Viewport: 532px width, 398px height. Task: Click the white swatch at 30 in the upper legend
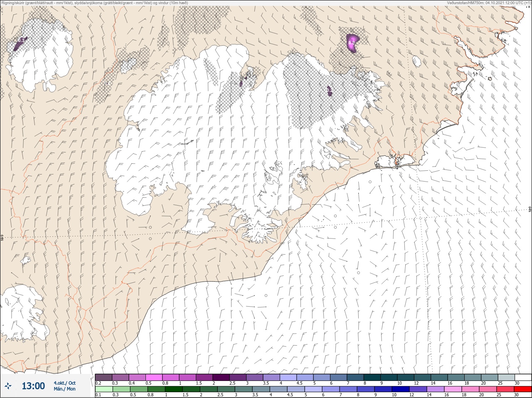tap(523, 378)
